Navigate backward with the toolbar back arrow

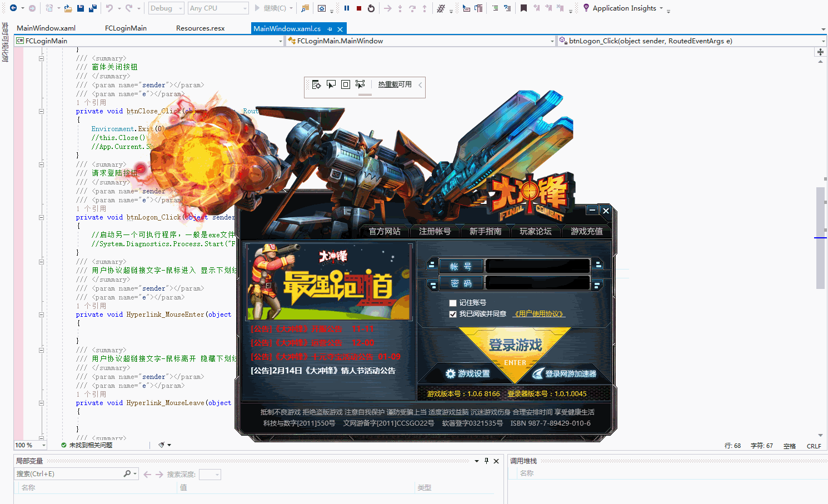point(13,8)
